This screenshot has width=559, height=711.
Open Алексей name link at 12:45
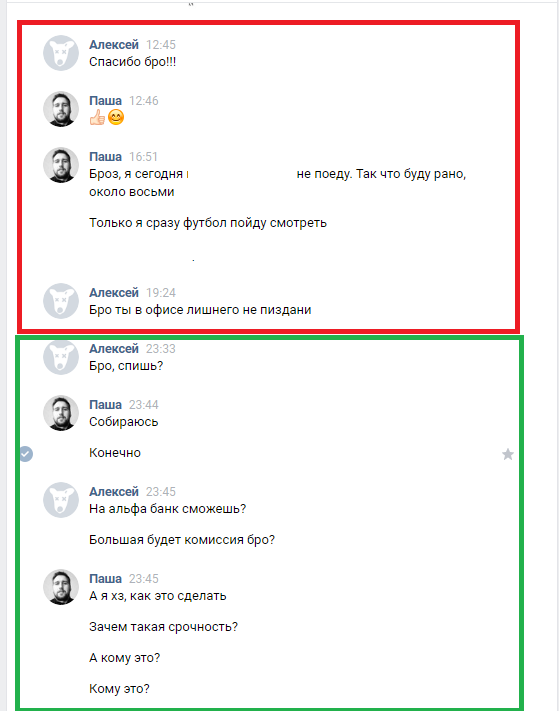[114, 44]
